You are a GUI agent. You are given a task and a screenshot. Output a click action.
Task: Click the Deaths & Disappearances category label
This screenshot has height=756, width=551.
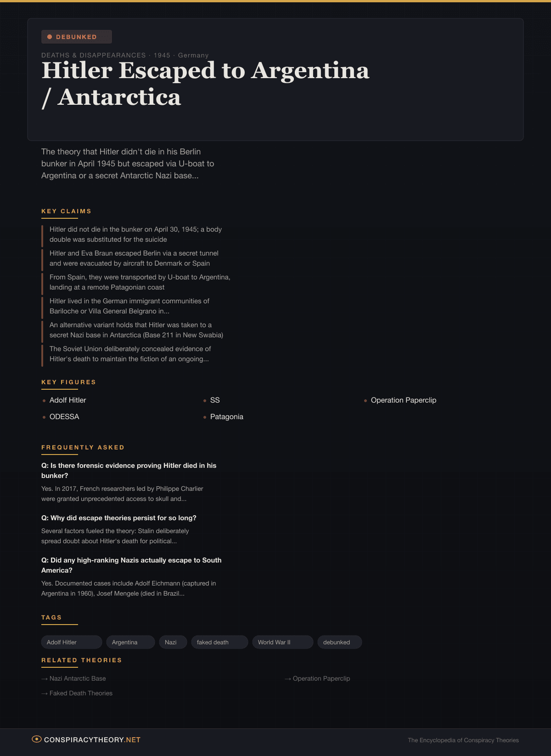coord(93,55)
